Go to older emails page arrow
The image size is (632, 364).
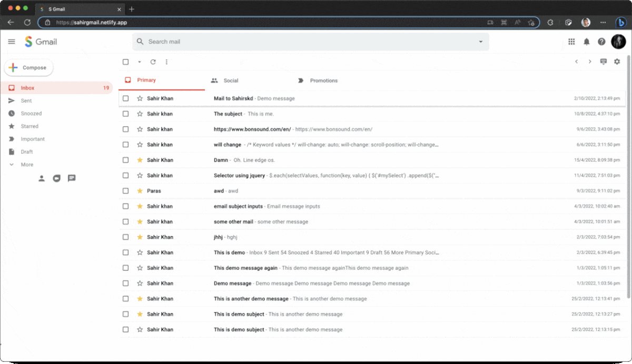pyautogui.click(x=590, y=62)
